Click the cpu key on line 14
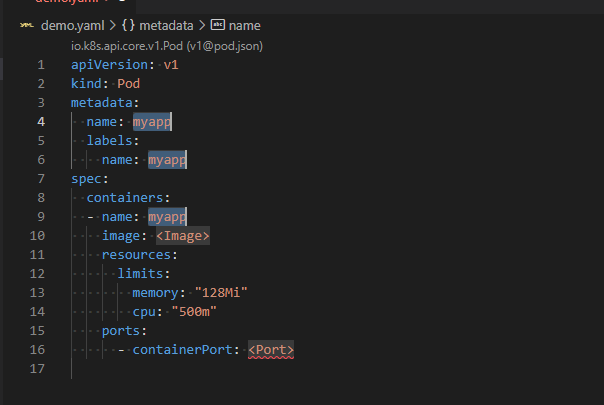This screenshot has width=604, height=405. click(x=144, y=312)
